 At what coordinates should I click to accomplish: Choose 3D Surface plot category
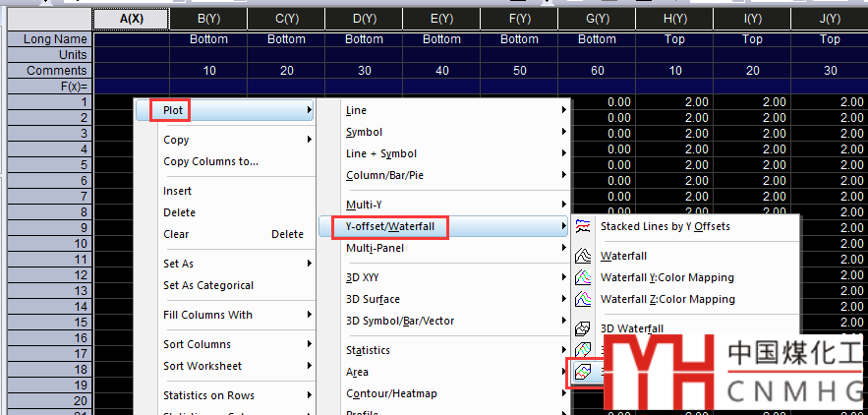coord(374,299)
